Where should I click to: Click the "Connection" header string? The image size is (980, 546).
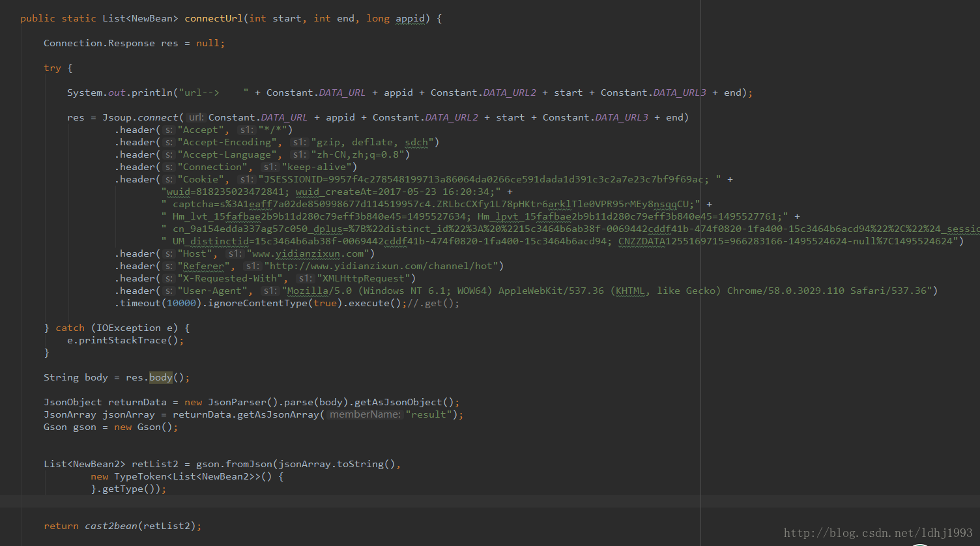pos(214,167)
